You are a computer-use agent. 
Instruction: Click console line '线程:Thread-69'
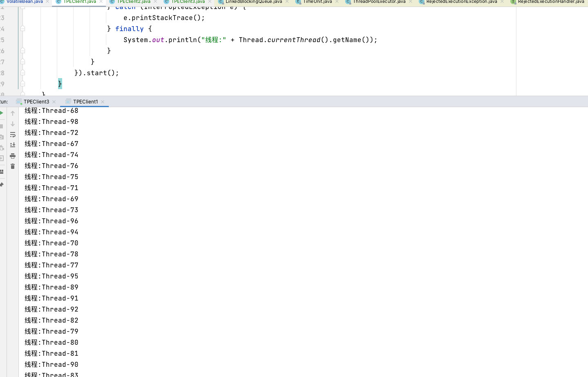(51, 199)
